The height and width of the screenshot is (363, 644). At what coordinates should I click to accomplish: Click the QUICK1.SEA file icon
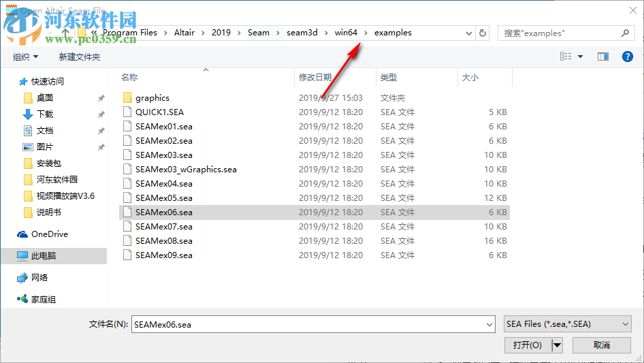pyautogui.click(x=127, y=112)
